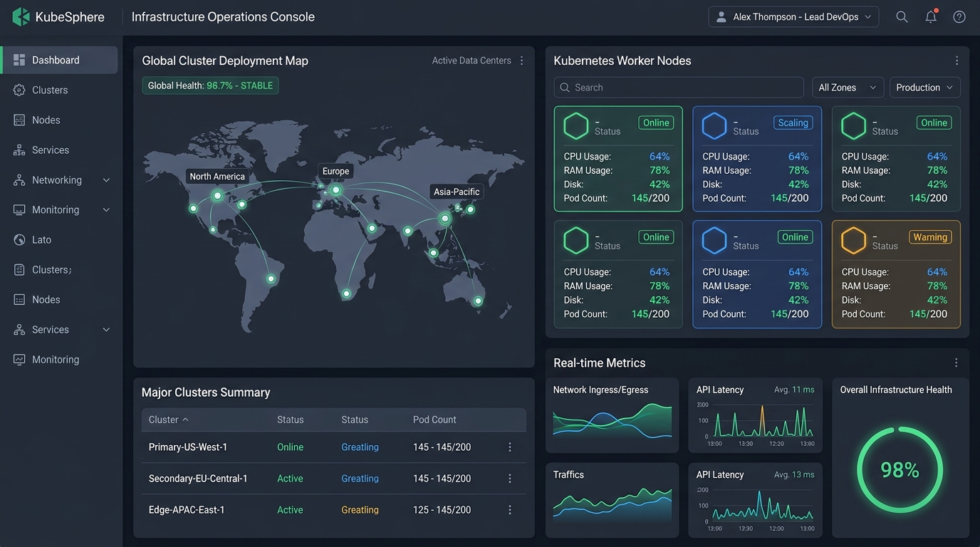
Task: Select Dashboard in the sidebar
Action: click(59, 60)
